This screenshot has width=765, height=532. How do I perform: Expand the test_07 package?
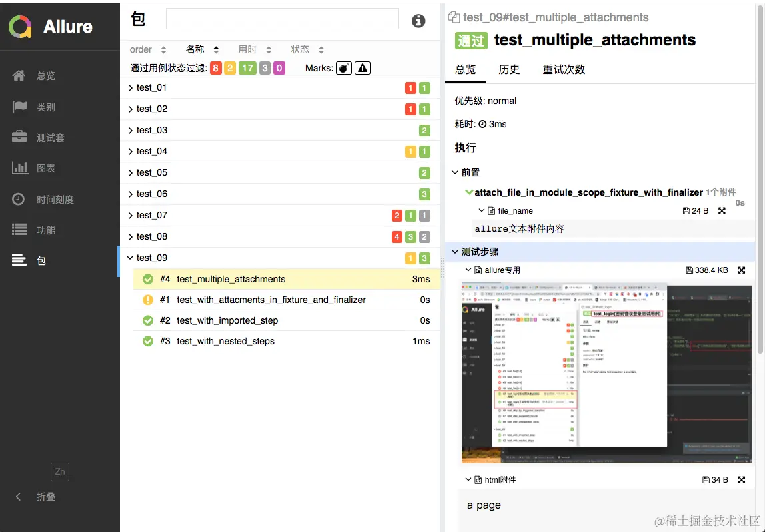coord(280,216)
